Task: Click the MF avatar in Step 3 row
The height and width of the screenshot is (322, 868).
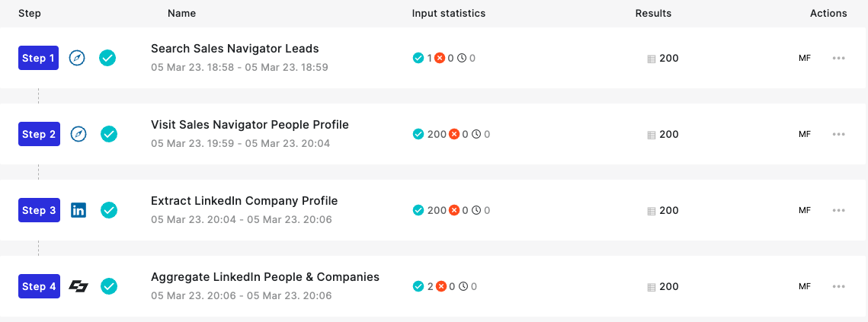Action: click(804, 210)
